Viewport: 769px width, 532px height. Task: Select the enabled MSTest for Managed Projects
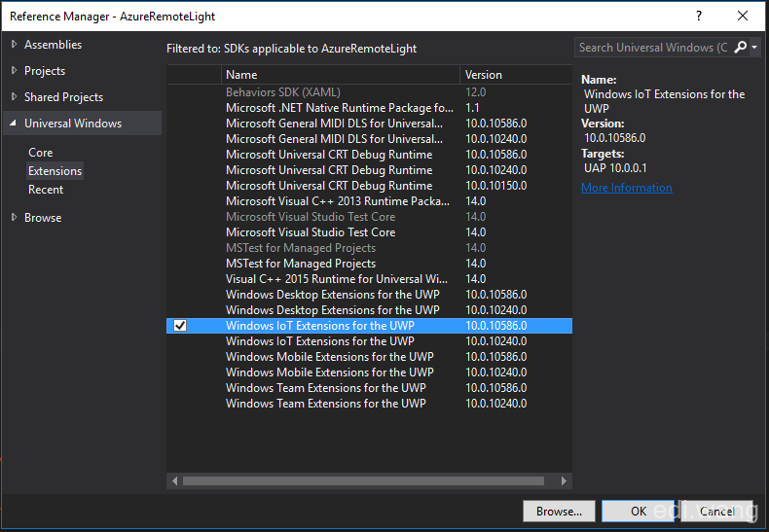369,264
